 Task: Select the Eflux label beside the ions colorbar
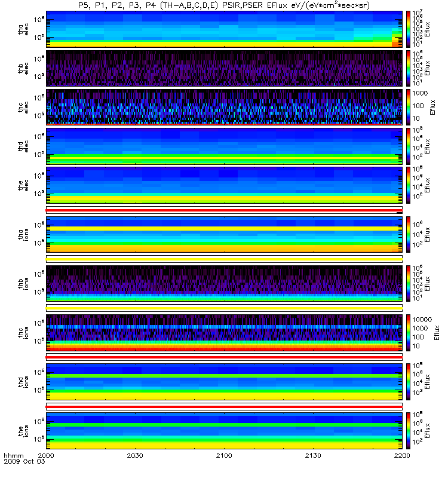[x=427, y=431]
